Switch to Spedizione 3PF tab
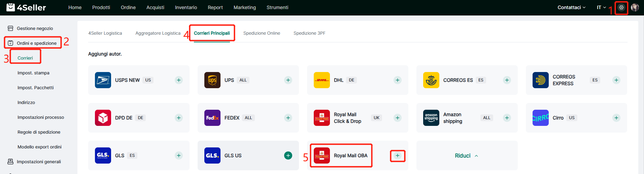The image size is (644, 174). click(309, 33)
